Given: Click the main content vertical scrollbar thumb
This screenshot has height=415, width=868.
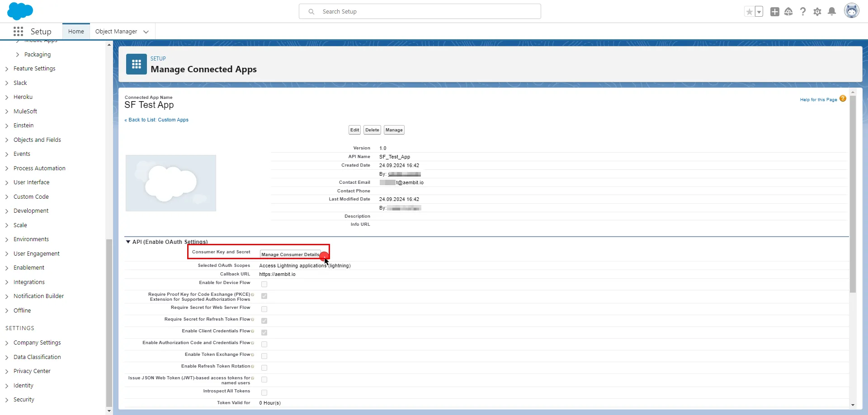Looking at the screenshot, I should 853,194.
